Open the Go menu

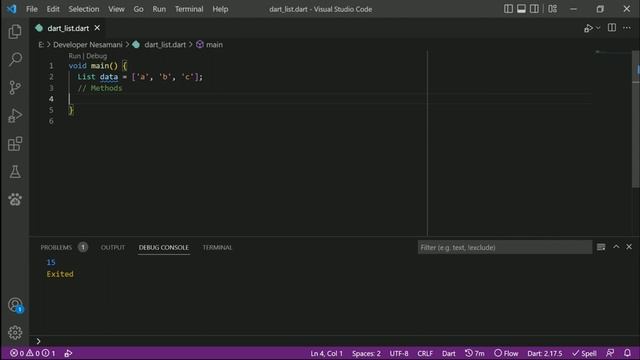138,9
